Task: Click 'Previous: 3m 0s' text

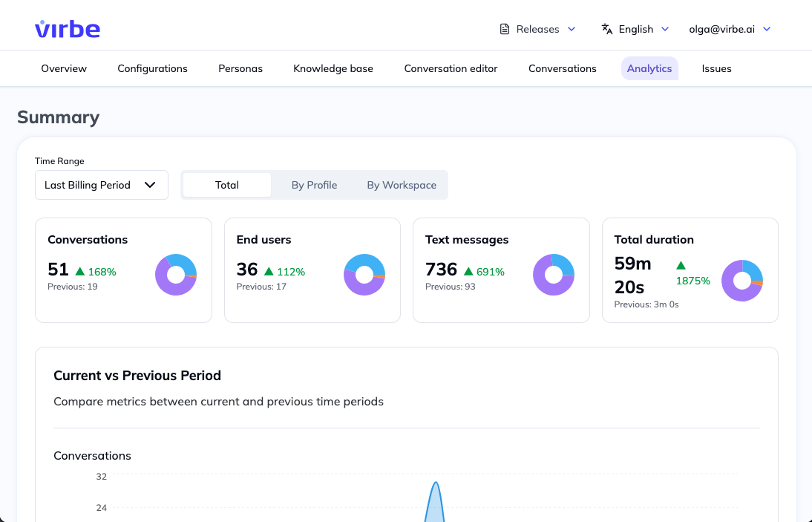Action: click(x=646, y=304)
